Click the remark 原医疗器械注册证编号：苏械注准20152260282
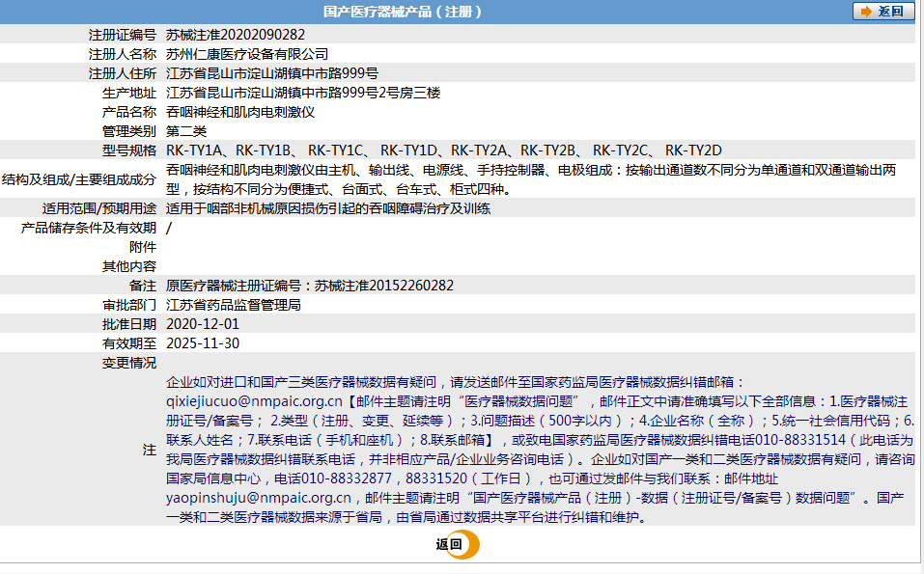Screen dimensions: 924x574 (310, 286)
